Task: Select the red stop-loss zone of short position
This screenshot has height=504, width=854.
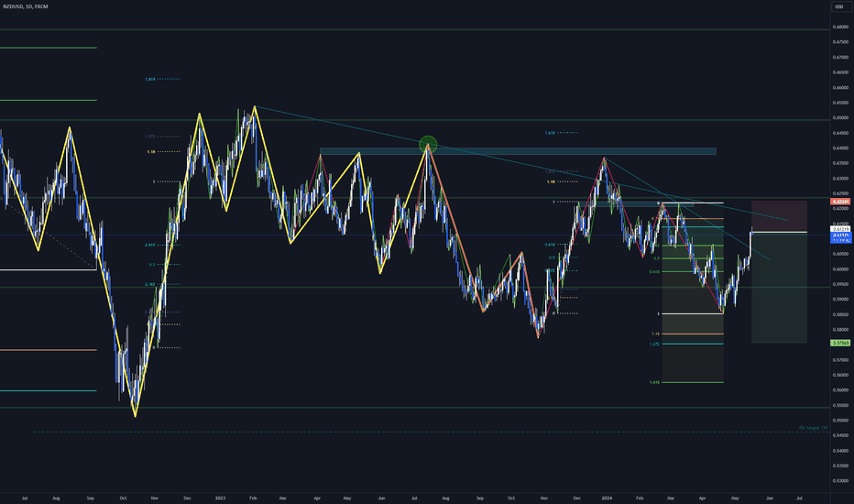Action: [x=780, y=216]
